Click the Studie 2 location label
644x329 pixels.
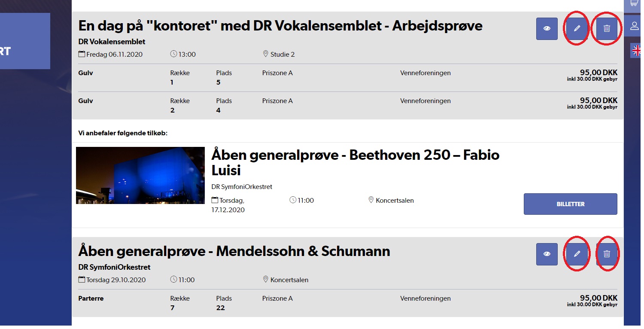tap(282, 55)
